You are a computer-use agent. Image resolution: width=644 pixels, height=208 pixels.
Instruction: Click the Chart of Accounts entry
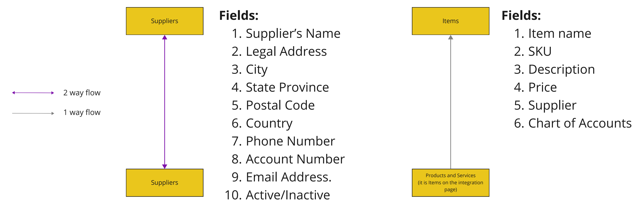point(573,123)
